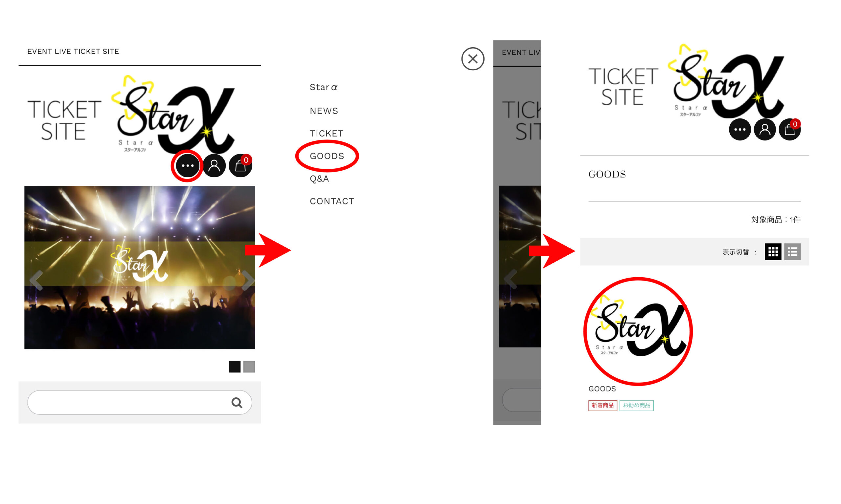Open the circled GOODS product thumbnail
This screenshot has width=841, height=504.
tap(638, 331)
